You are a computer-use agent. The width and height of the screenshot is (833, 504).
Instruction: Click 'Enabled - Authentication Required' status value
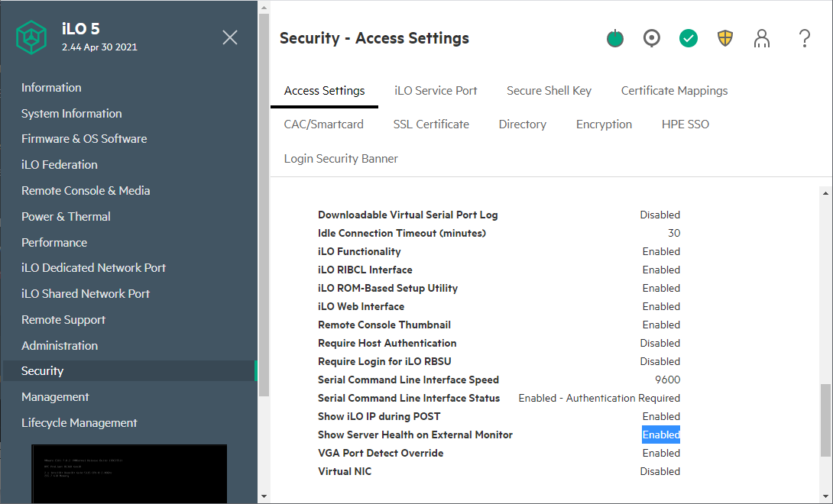click(x=599, y=399)
